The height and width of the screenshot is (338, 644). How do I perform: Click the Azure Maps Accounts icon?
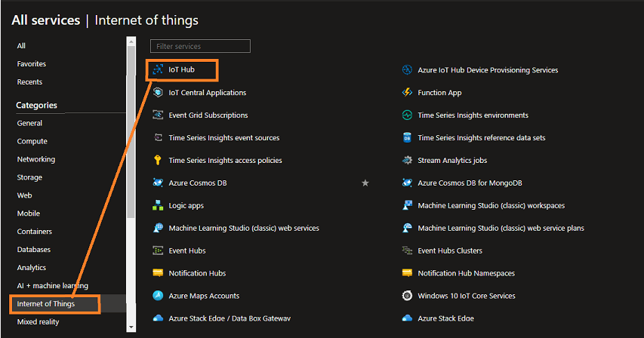coord(158,296)
